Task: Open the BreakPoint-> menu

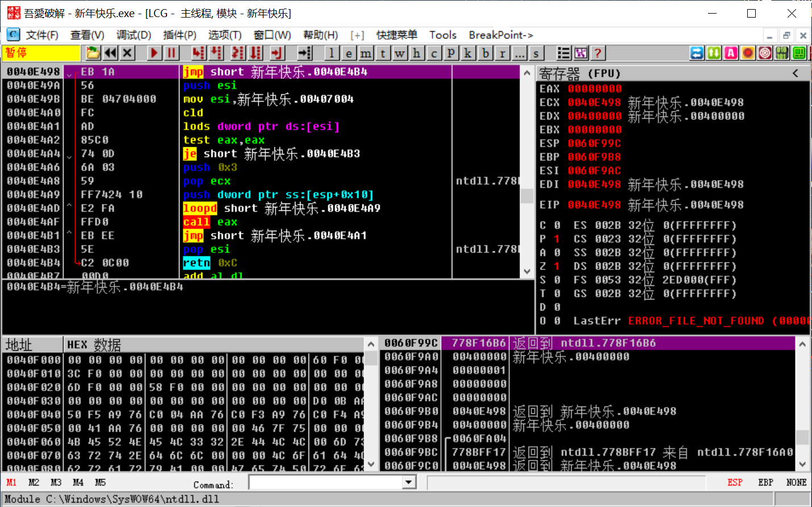Action: [501, 35]
